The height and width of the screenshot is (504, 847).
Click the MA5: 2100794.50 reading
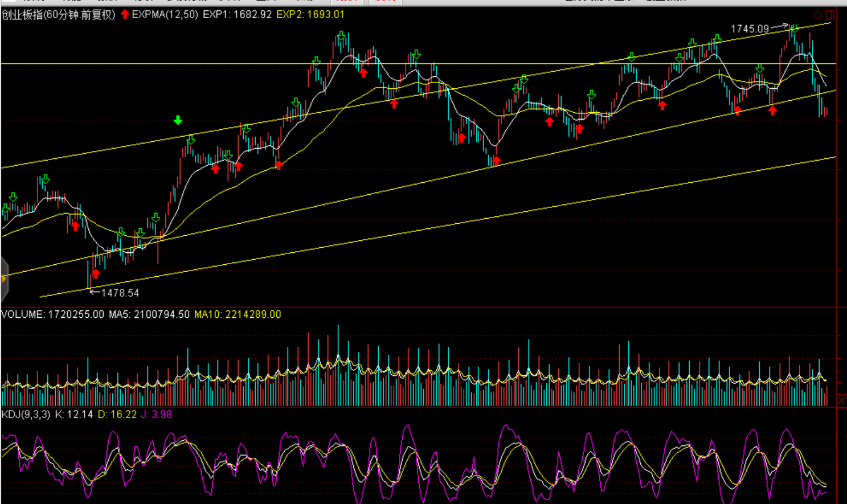149,314
